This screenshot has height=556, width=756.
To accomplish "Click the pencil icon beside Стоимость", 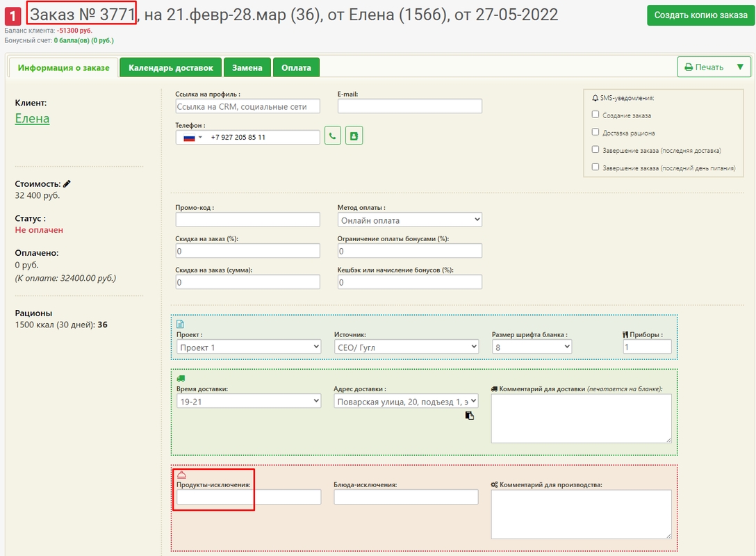I will [x=67, y=184].
